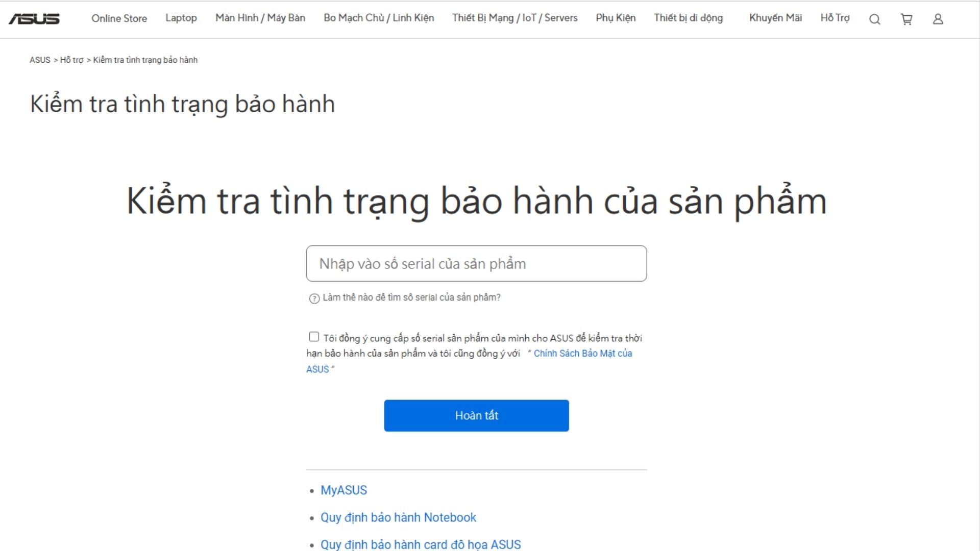Click the ASUS logo

pos(34,19)
